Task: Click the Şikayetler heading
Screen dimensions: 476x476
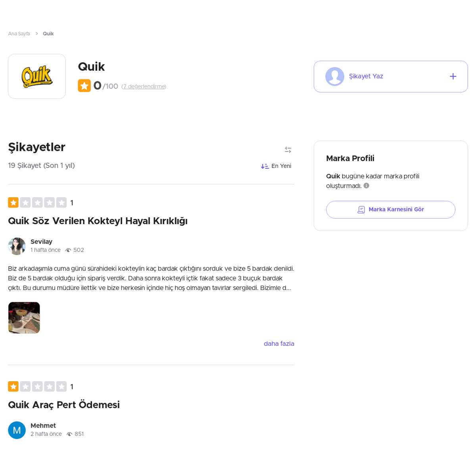Action: (x=36, y=148)
